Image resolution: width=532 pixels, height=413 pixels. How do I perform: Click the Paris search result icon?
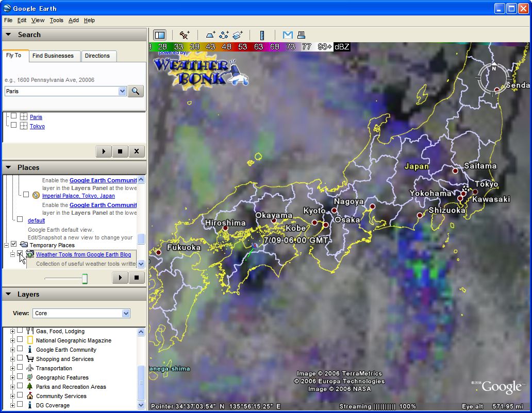pyautogui.click(x=23, y=117)
